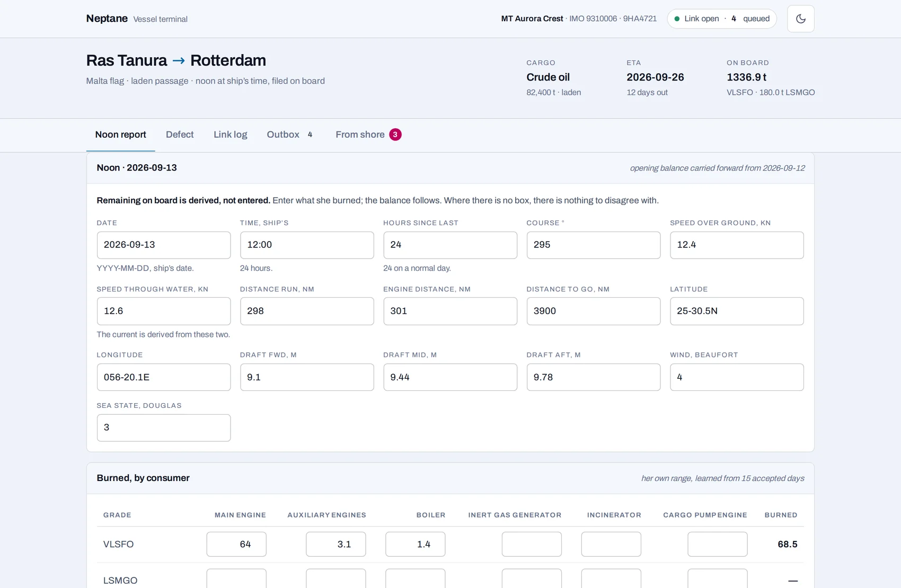901x588 pixels.
Task: Click VLSFO Inert gas generator input
Action: coord(532,544)
